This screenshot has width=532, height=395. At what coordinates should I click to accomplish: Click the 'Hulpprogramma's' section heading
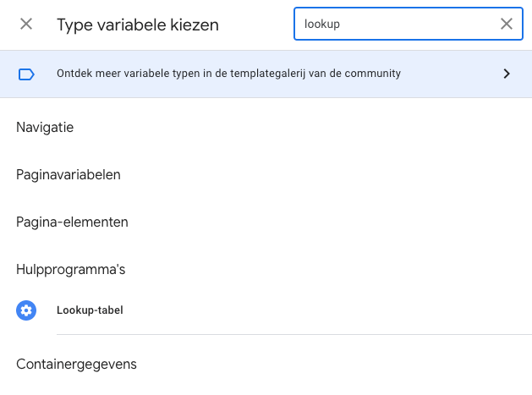coord(70,270)
